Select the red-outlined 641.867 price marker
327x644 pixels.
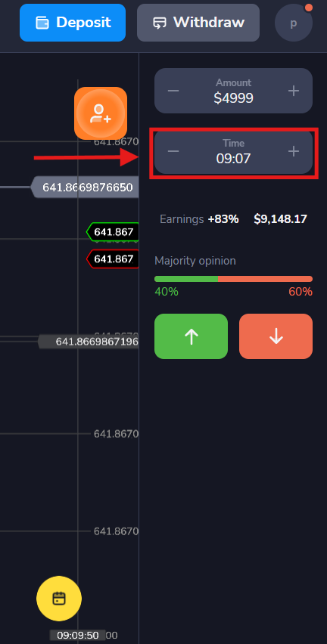pyautogui.click(x=112, y=259)
